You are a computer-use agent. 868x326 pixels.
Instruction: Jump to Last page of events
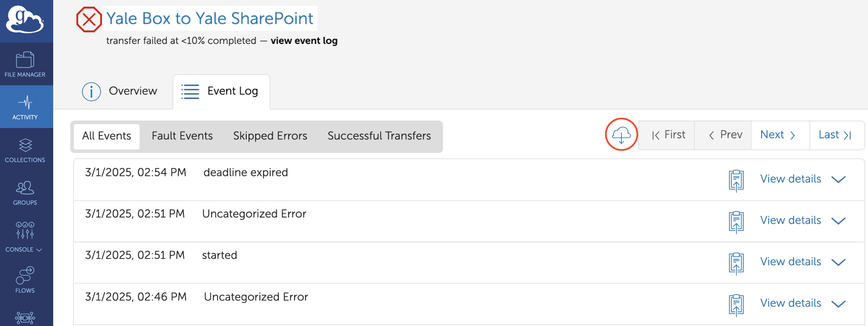(x=834, y=135)
